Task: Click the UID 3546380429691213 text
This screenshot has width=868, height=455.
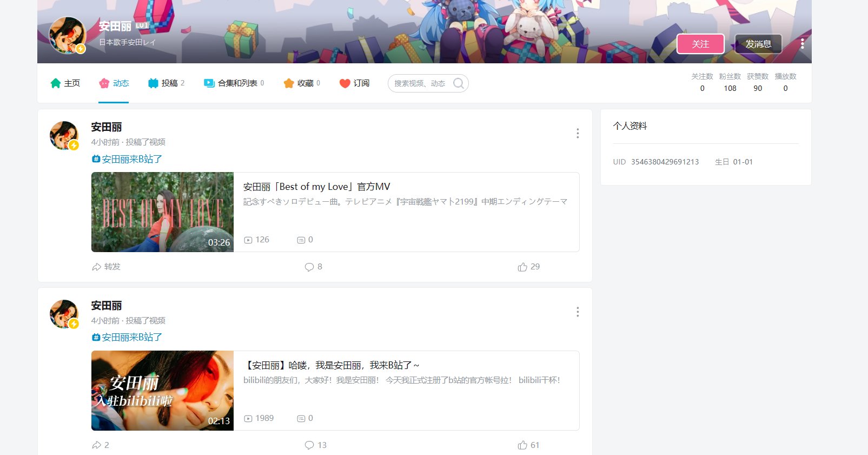Action: [656, 162]
